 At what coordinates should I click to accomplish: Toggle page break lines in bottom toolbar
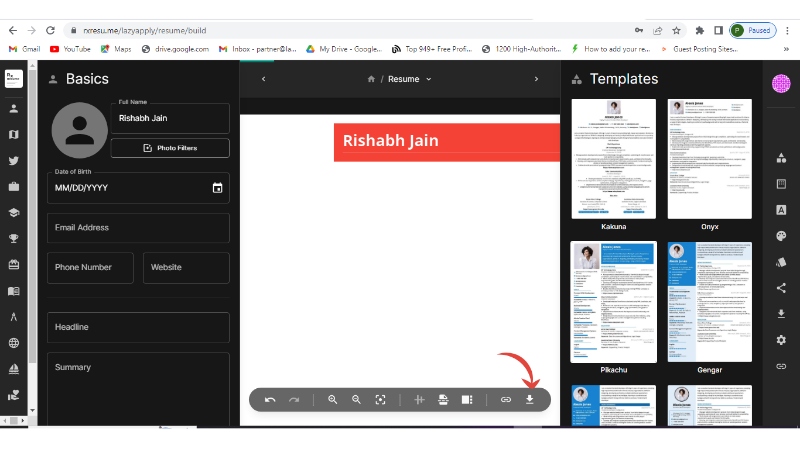419,400
